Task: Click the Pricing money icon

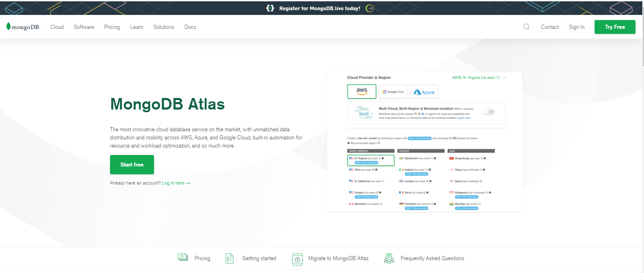Action: pyautogui.click(x=183, y=257)
